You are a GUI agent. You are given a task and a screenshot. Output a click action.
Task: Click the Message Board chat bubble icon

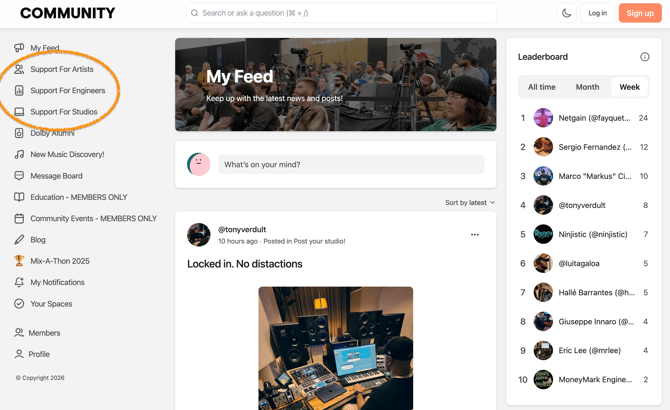coord(19,176)
